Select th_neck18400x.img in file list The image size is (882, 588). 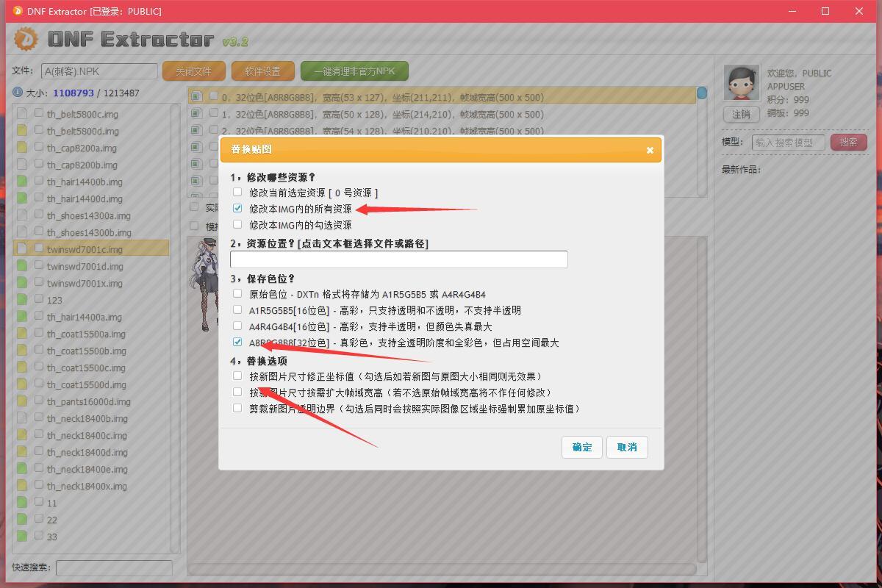(x=87, y=486)
